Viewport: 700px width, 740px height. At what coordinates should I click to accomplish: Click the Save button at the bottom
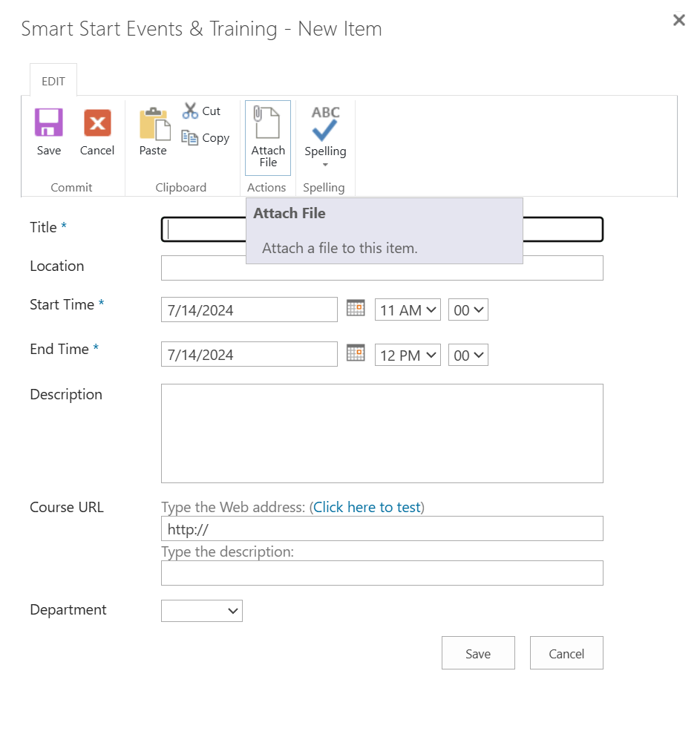(x=478, y=653)
